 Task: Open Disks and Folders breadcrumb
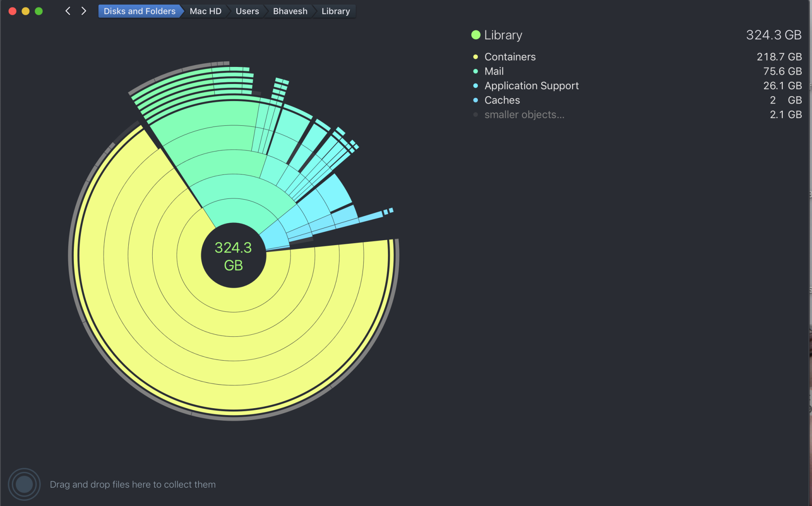coord(139,11)
